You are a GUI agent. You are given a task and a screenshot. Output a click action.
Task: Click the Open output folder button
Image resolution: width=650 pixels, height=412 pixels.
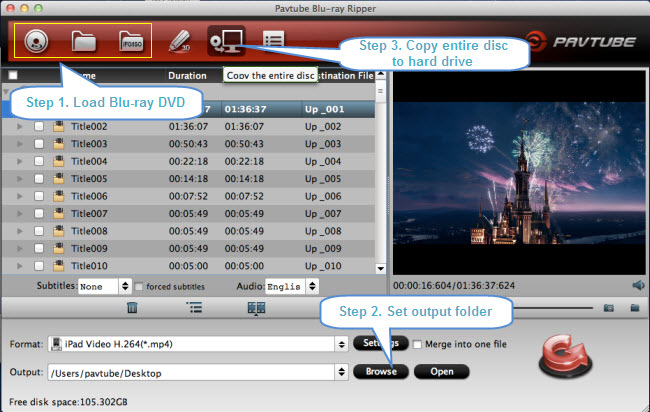tap(441, 371)
